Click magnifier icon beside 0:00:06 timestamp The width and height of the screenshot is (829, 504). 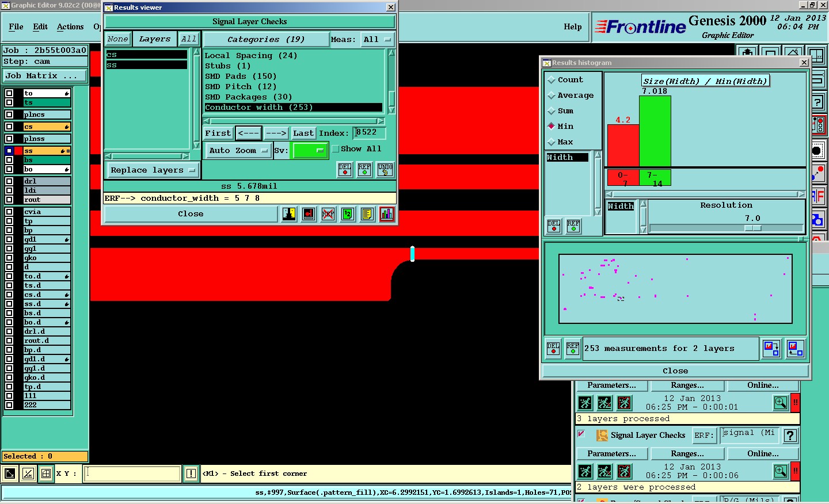coord(781,472)
